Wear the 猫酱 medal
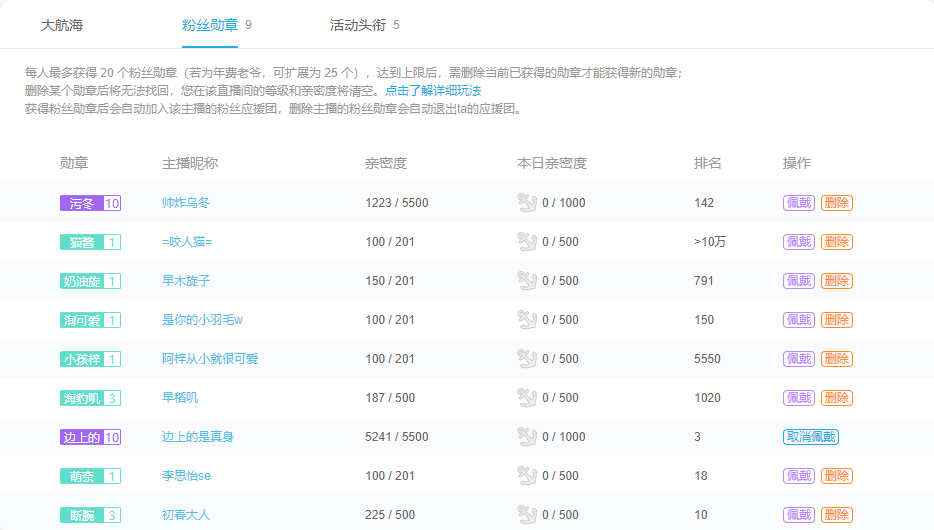Image resolution: width=934 pixels, height=530 pixels. pos(799,242)
